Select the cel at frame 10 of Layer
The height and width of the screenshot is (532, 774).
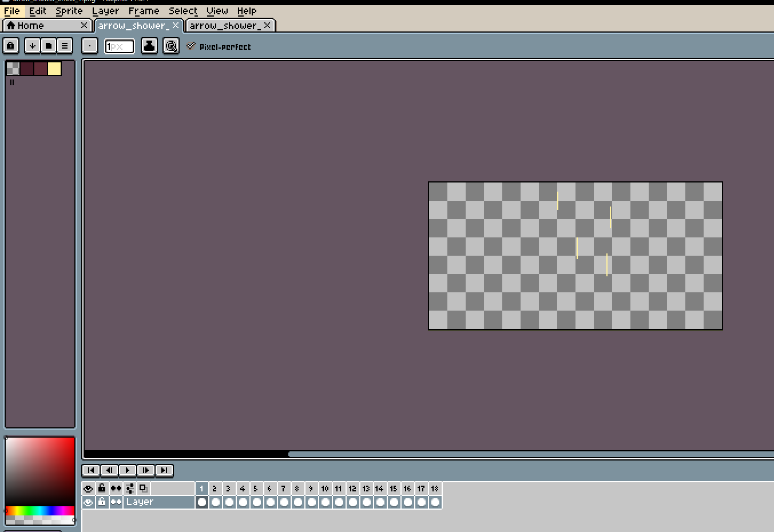click(x=326, y=502)
